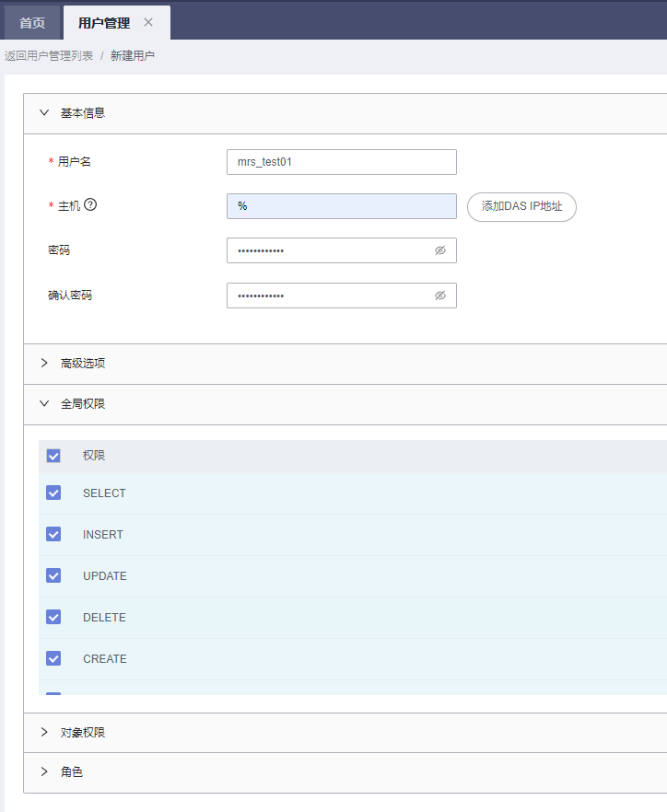The height and width of the screenshot is (812, 667).
Task: Collapse the 基本信息 section
Action: click(44, 113)
